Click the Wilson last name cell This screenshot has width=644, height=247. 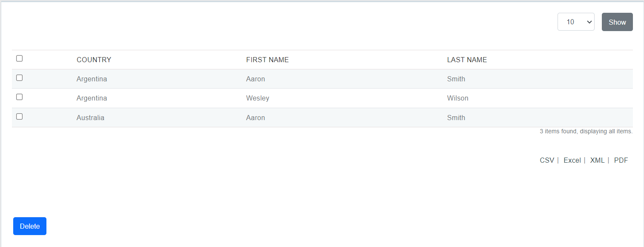pyautogui.click(x=458, y=98)
